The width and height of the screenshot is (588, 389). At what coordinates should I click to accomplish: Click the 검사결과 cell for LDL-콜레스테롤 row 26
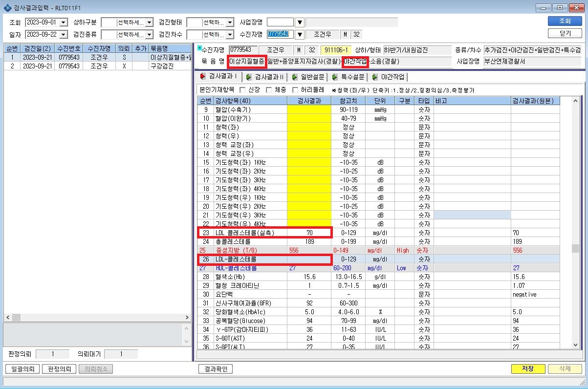[309, 259]
